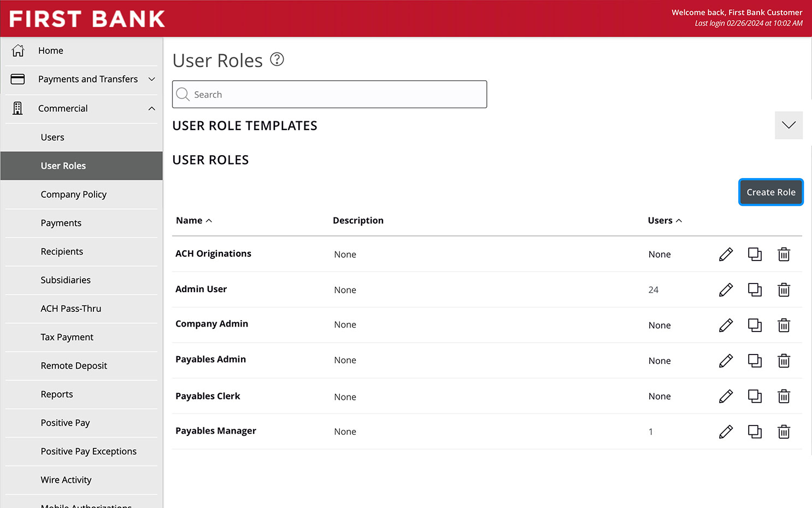Image resolution: width=812 pixels, height=508 pixels.
Task: Click the search magnifier icon
Action: [x=183, y=94]
